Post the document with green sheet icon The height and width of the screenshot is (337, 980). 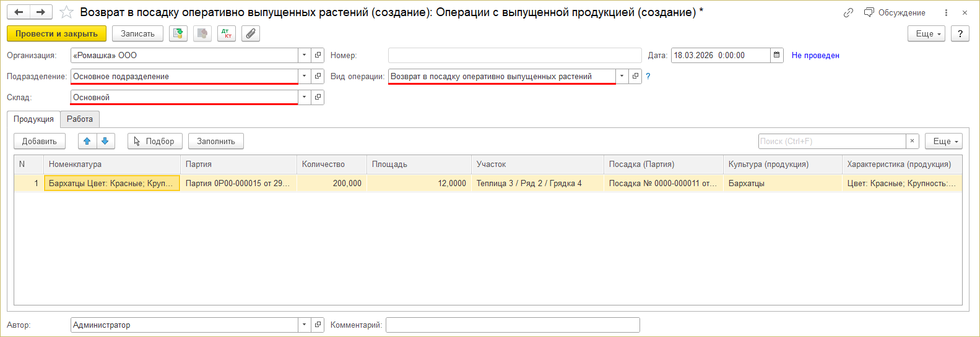178,33
